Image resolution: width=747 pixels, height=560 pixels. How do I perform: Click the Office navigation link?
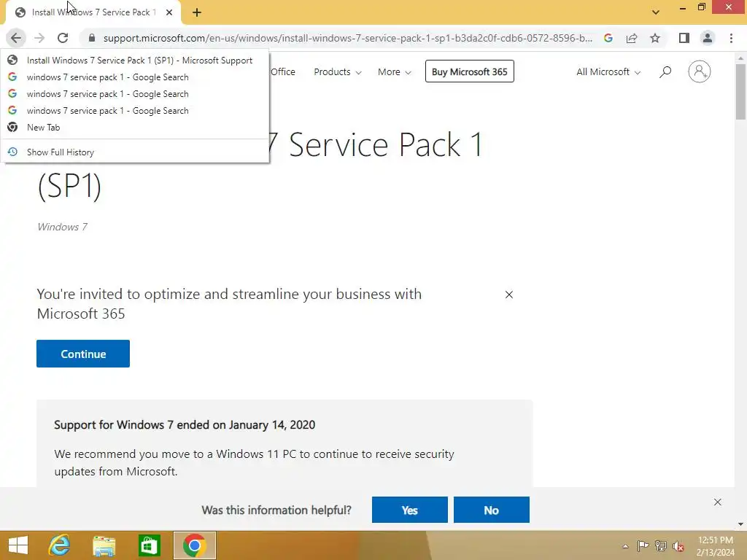click(282, 72)
